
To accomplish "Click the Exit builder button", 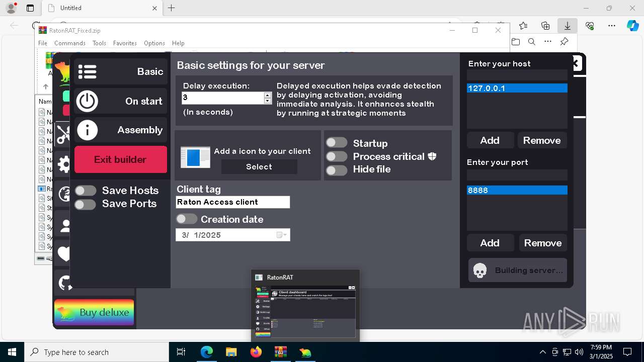I will 121,159.
